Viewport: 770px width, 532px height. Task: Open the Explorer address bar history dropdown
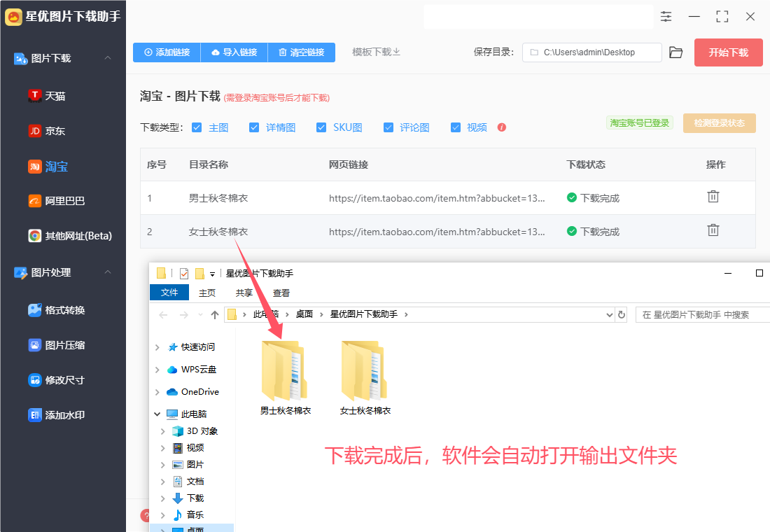(610, 314)
